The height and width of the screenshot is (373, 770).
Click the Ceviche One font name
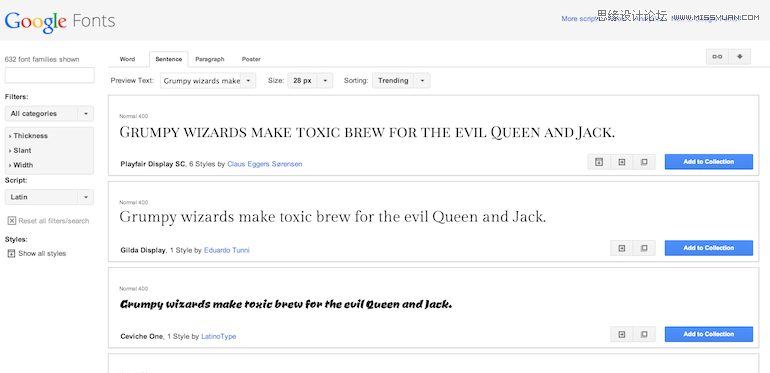pos(142,337)
